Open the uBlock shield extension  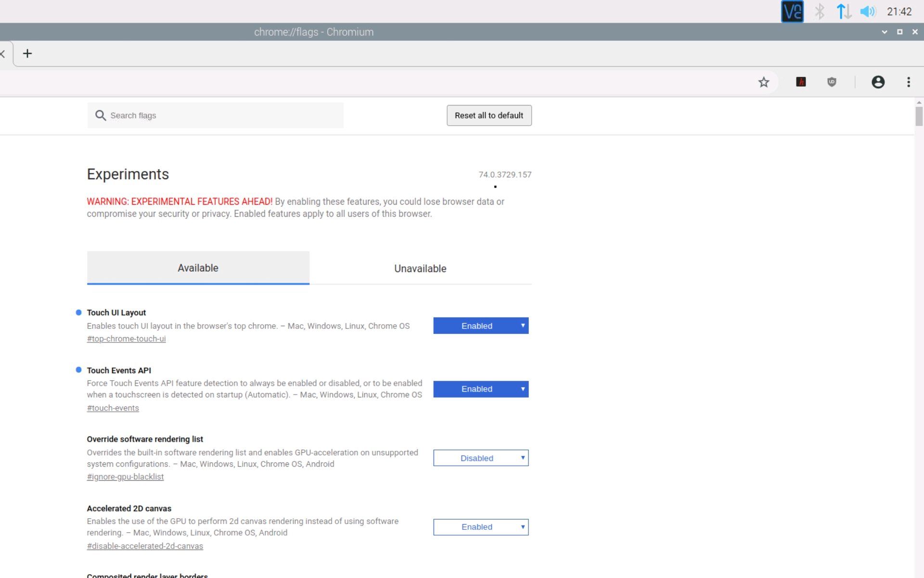832,82
